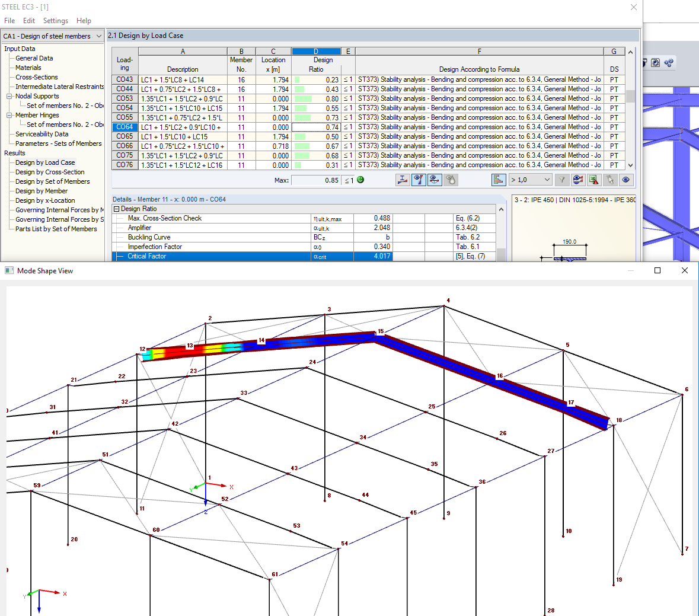Click the Max design ratio value field

coord(315,180)
